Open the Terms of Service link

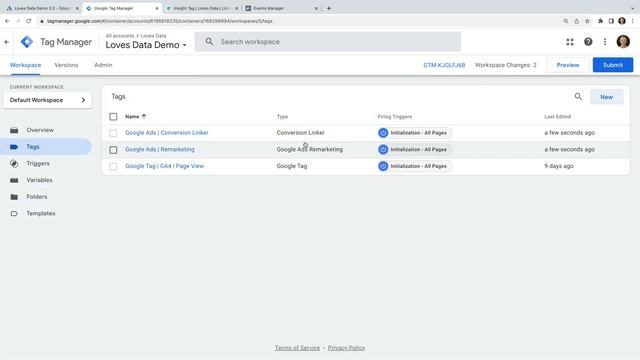click(x=297, y=348)
